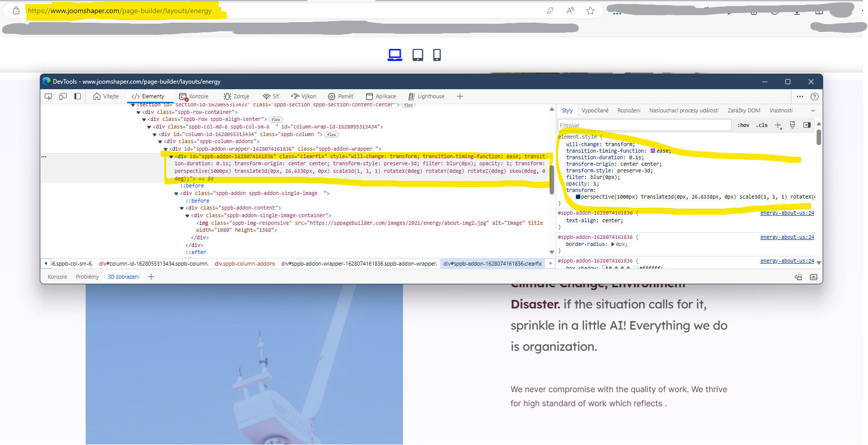Open Vlastnosti properties pane

[781, 110]
